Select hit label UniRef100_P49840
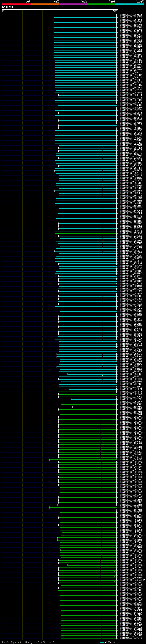Screen dimensions: 146x644 click(x=131, y=607)
